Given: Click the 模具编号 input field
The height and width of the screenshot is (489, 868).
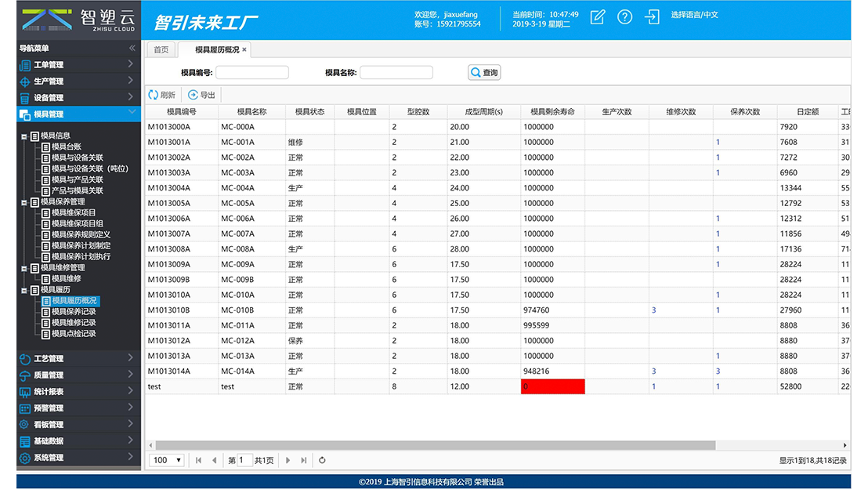Looking at the screenshot, I should coord(252,73).
